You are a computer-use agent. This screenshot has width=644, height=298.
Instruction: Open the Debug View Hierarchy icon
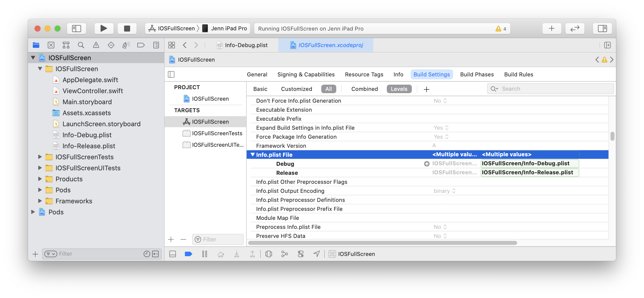[x=269, y=254]
